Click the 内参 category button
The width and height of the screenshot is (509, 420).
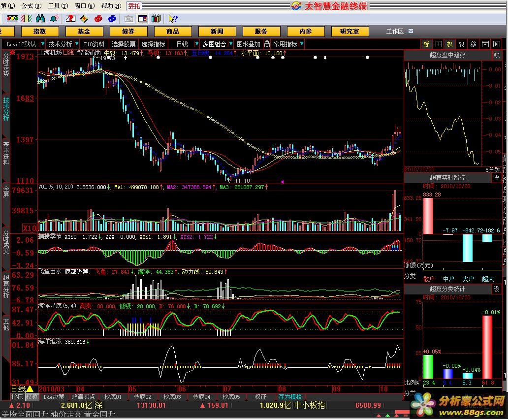(306, 31)
